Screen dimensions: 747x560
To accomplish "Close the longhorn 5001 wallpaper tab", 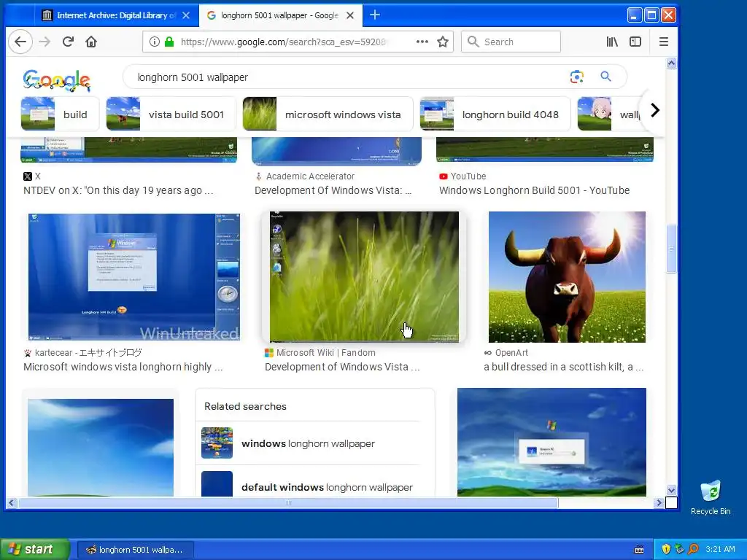I will [x=349, y=15].
